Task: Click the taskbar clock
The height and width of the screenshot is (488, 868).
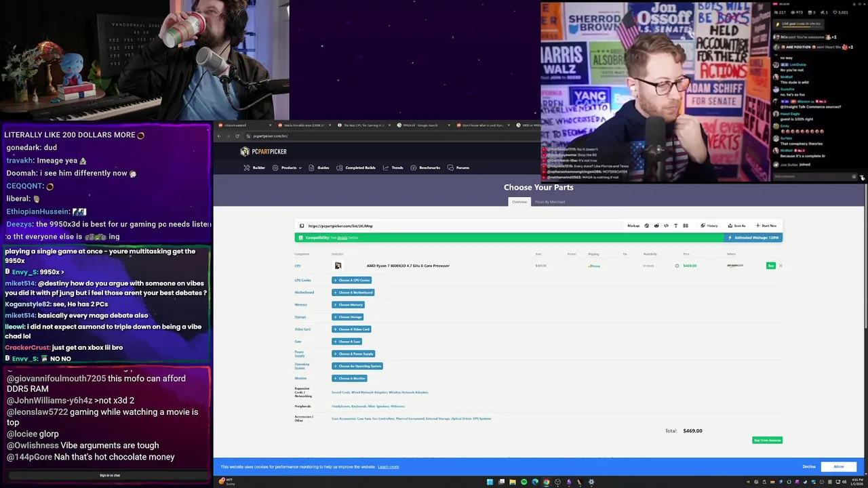Action: click(857, 482)
